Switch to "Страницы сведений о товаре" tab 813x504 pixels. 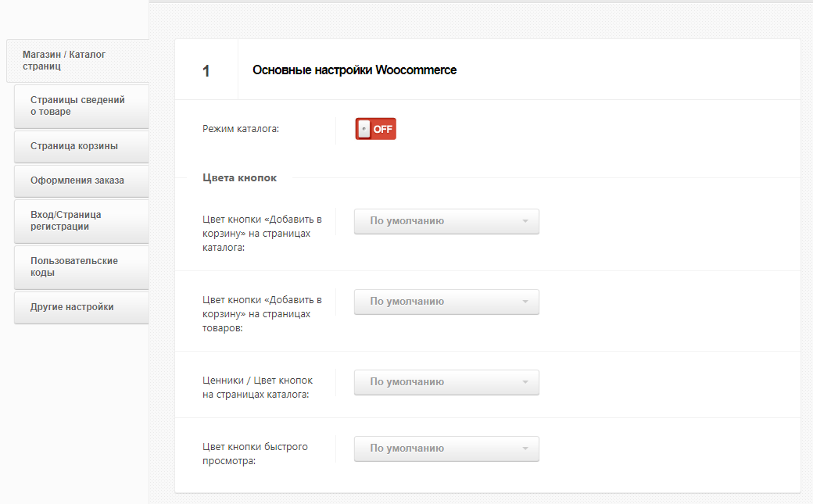[81, 106]
